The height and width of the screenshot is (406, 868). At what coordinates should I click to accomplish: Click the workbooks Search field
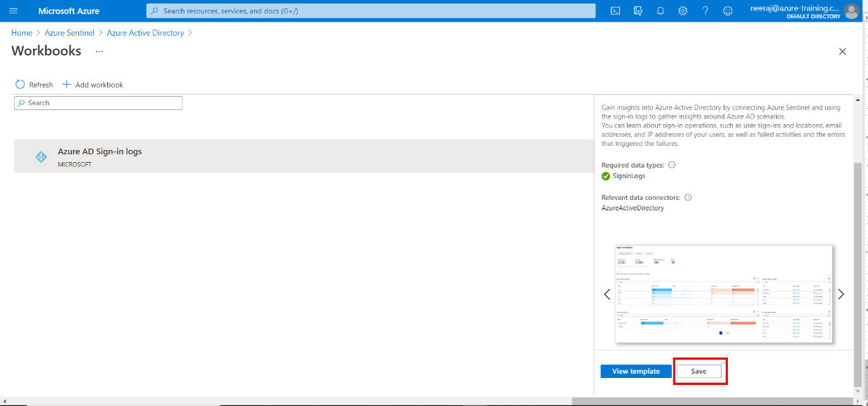[x=98, y=103]
